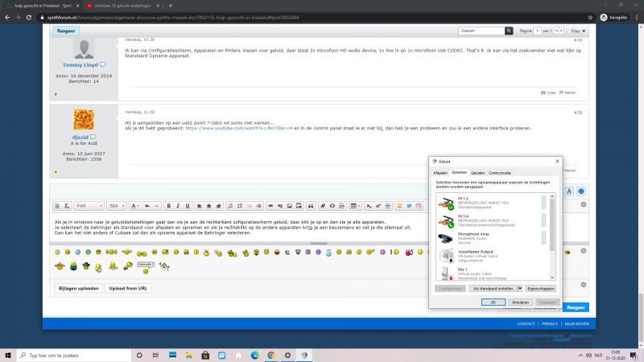Switch to the Afspelen tab in Geluid
This screenshot has width=644, height=362.
440,173
